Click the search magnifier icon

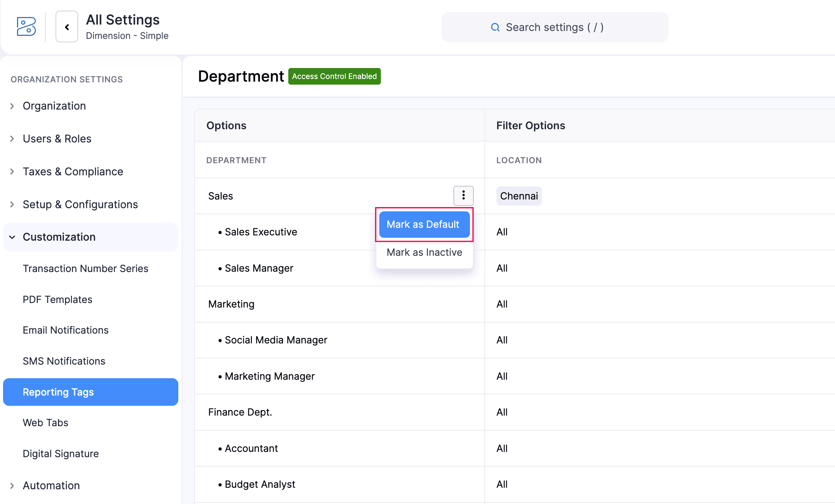pyautogui.click(x=495, y=27)
